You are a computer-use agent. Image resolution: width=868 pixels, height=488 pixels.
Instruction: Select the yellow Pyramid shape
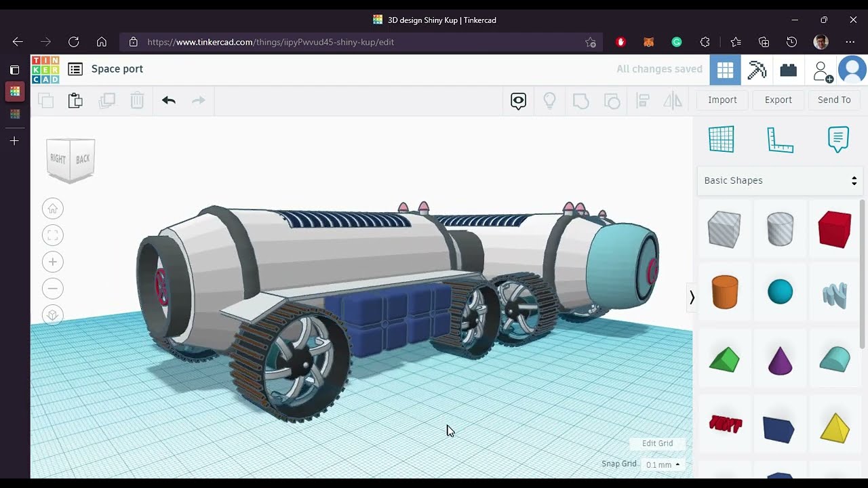click(835, 428)
